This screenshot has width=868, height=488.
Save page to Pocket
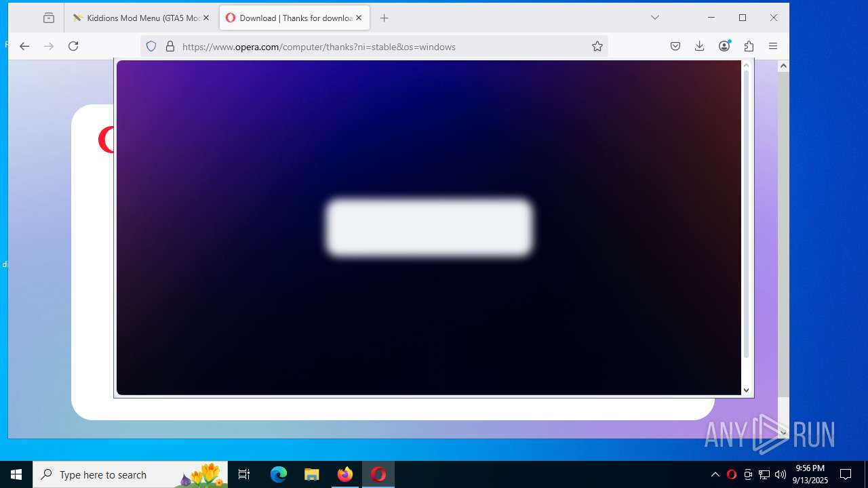[x=675, y=46]
